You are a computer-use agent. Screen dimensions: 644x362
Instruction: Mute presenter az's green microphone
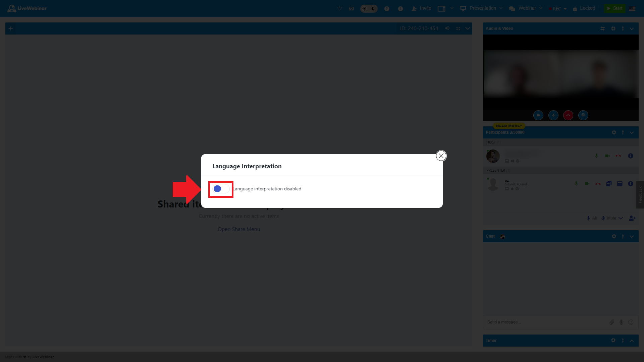coord(576,184)
